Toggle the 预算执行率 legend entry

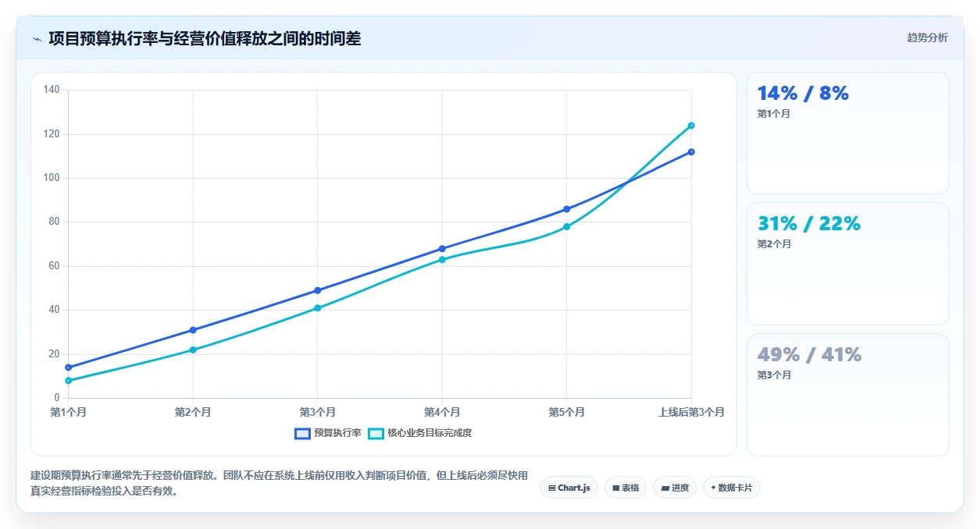(x=328, y=433)
